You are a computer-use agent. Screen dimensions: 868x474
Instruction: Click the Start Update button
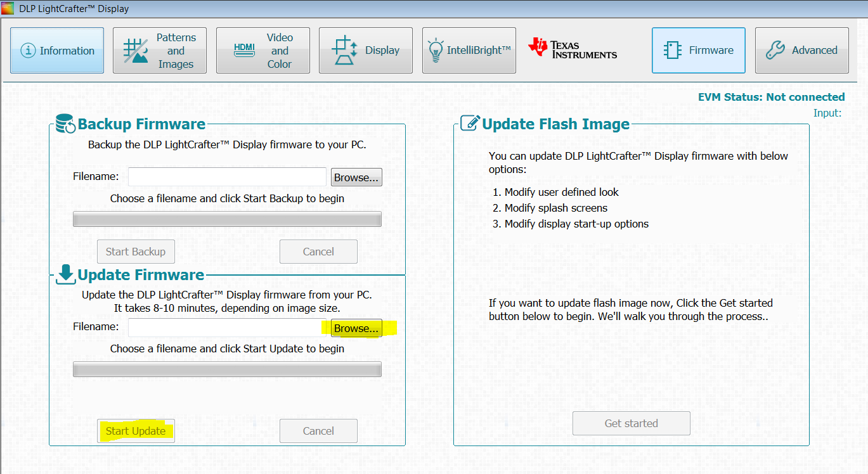(136, 431)
